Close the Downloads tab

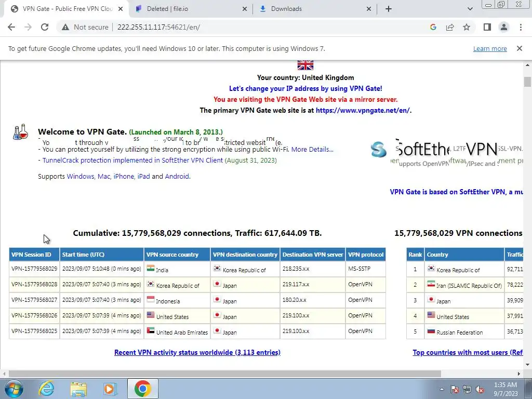point(369,9)
